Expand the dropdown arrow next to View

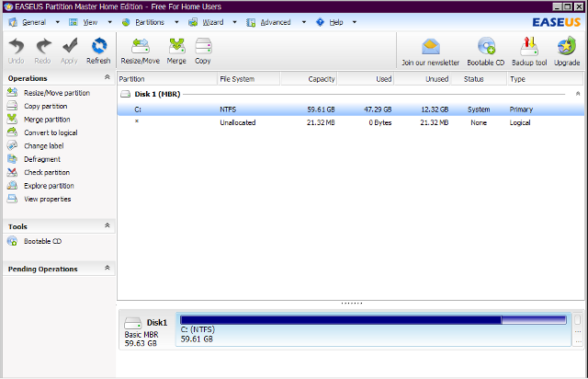point(110,22)
